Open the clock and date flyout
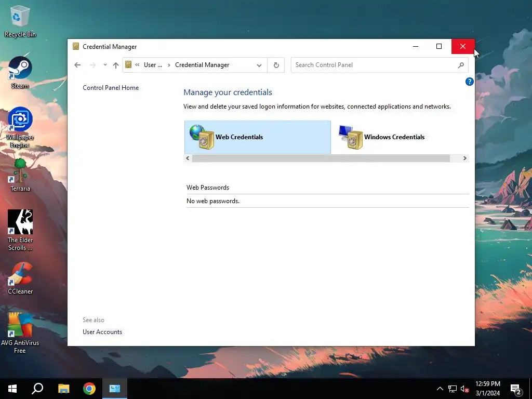The image size is (532, 399). (487, 389)
